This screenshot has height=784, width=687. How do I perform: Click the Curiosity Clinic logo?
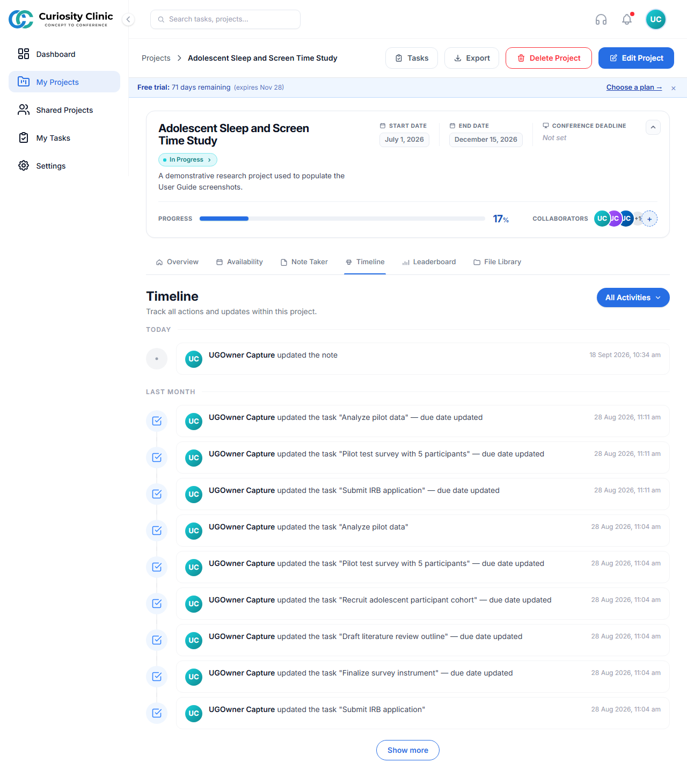(x=61, y=19)
